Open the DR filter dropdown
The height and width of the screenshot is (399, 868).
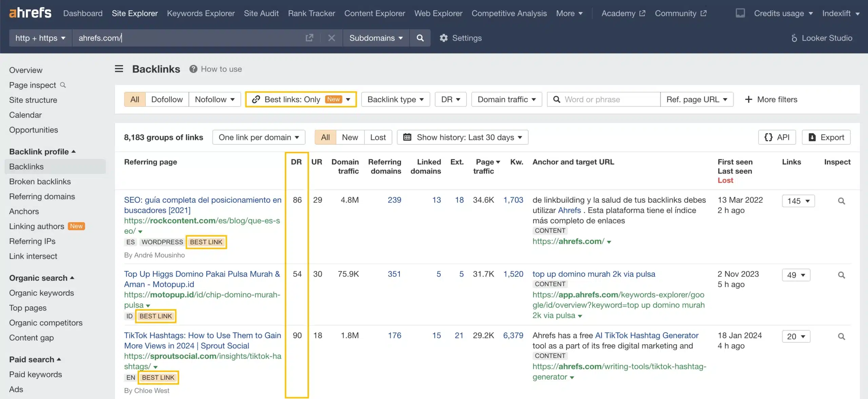point(451,99)
